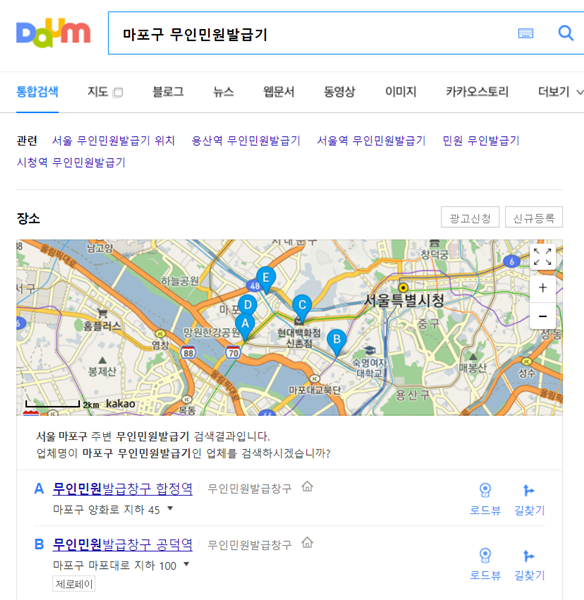Viewport: 584px width, 600px height.
Task: Zoom out the map with minus button
Action: click(x=543, y=316)
